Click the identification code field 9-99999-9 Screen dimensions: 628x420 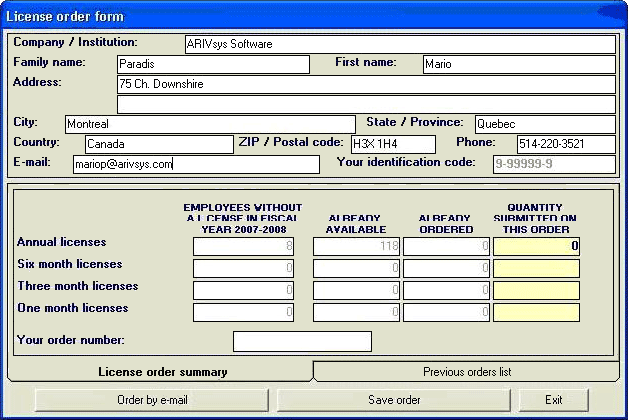point(554,164)
